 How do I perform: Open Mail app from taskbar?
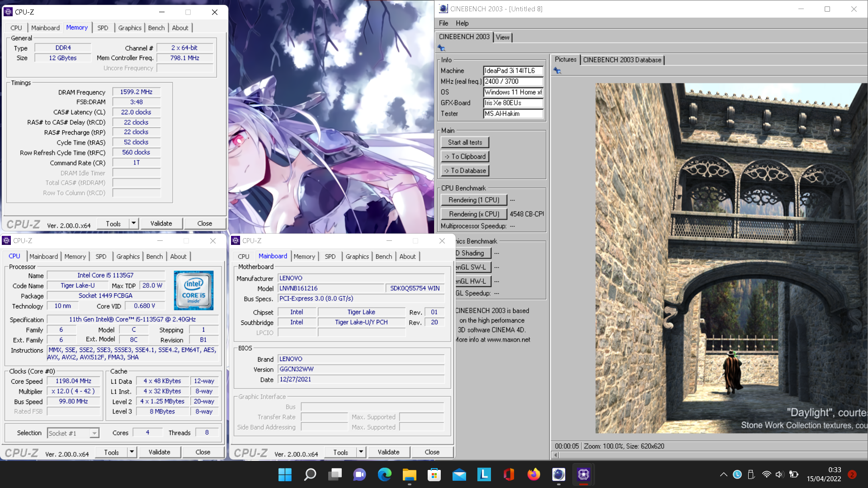pos(459,474)
